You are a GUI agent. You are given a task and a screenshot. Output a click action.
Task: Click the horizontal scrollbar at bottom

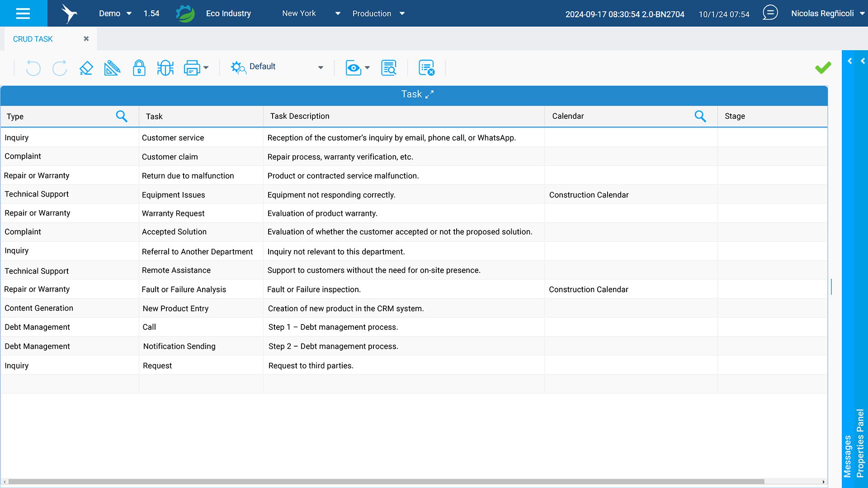tap(384, 482)
